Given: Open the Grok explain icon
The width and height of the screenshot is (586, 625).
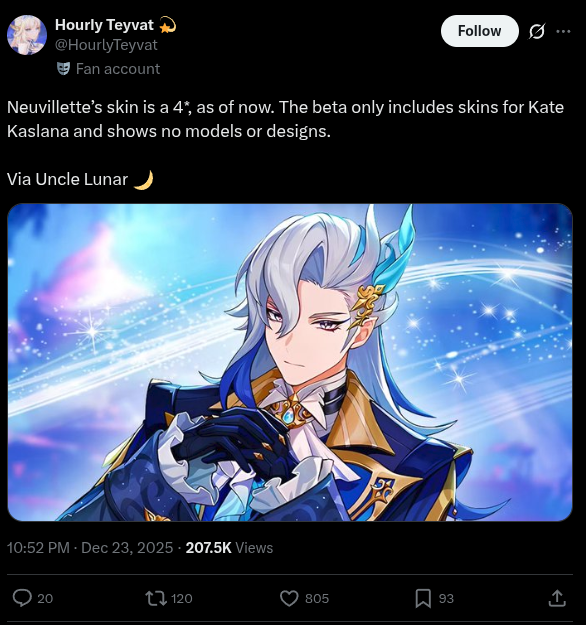Looking at the screenshot, I should click(537, 31).
